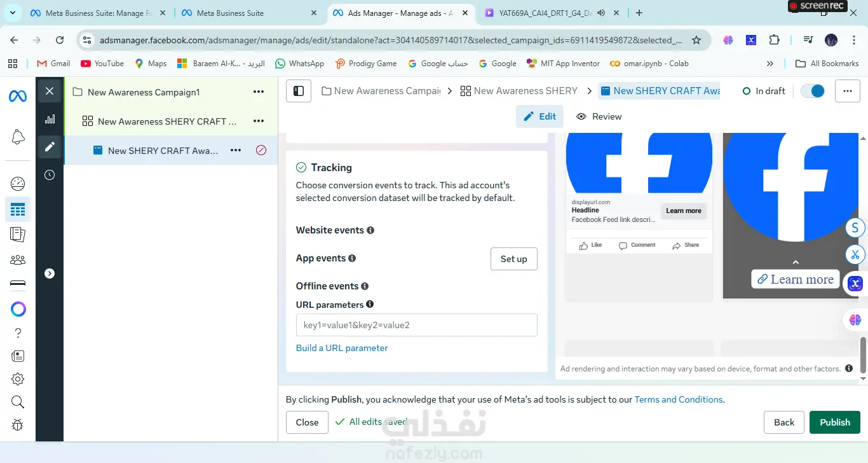Close the editing pane with the X icon
Viewport: 868px width, 463px height.
point(50,91)
